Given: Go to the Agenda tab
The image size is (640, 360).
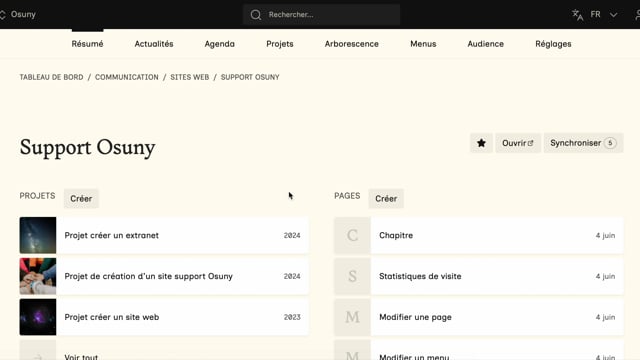Looking at the screenshot, I should coord(220,44).
